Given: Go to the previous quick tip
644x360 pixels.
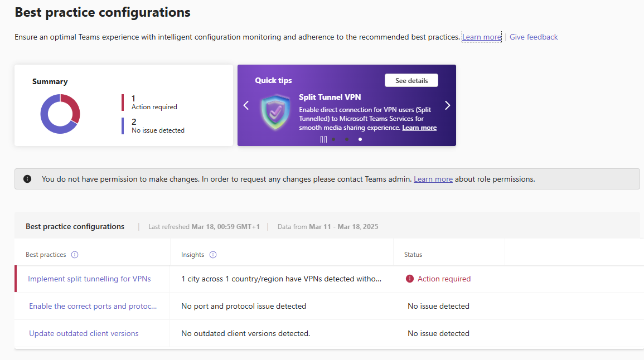Looking at the screenshot, I should pyautogui.click(x=246, y=105).
